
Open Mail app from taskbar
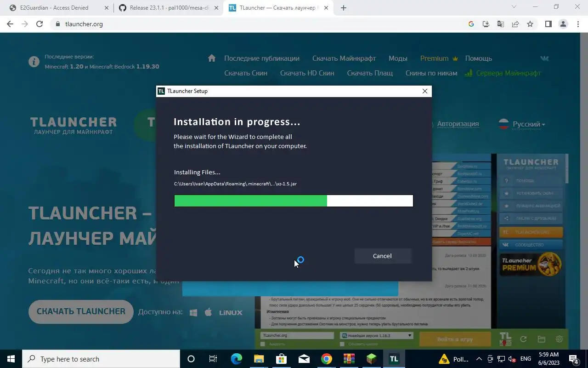coord(304,359)
